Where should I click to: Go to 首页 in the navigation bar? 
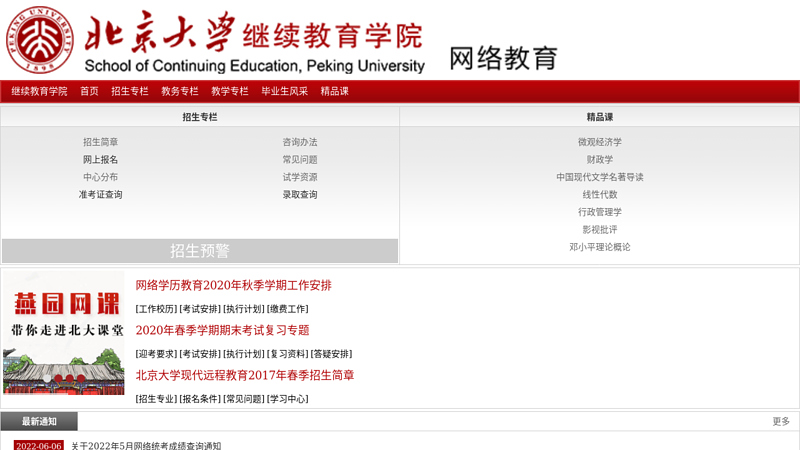click(x=89, y=91)
